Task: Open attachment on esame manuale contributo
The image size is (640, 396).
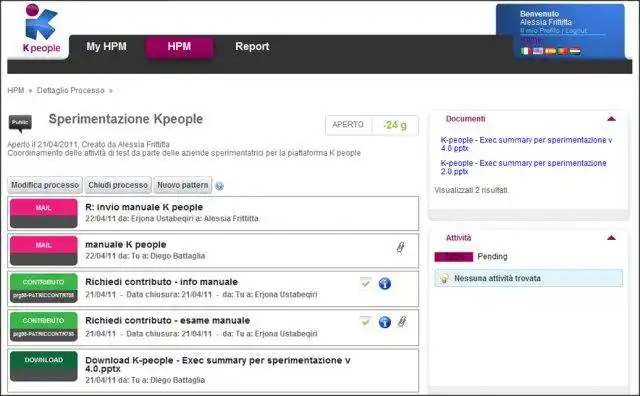Action: pyautogui.click(x=402, y=322)
